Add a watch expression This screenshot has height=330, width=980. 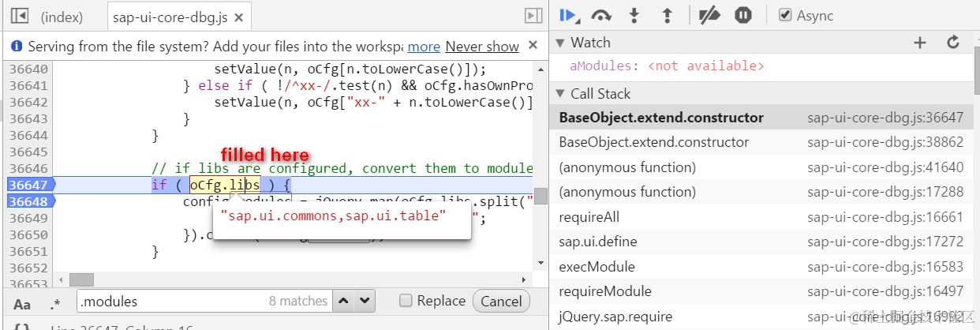tap(919, 43)
